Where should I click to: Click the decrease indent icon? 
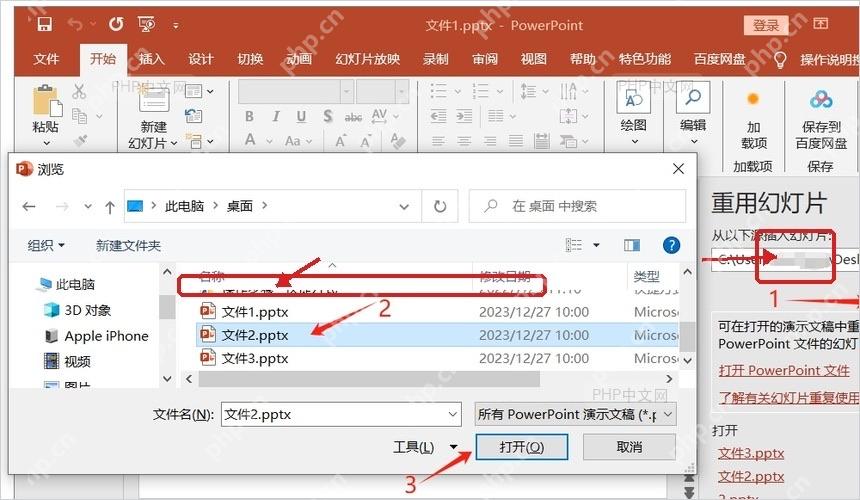(438, 116)
